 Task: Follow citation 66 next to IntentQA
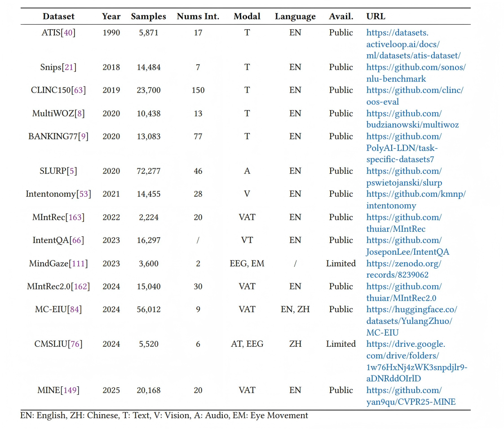pyautogui.click(x=77, y=240)
